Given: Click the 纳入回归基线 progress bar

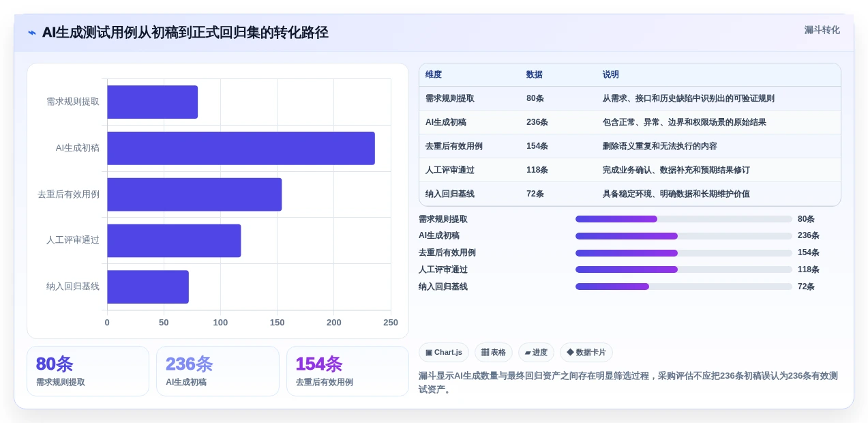Looking at the screenshot, I should click(684, 287).
